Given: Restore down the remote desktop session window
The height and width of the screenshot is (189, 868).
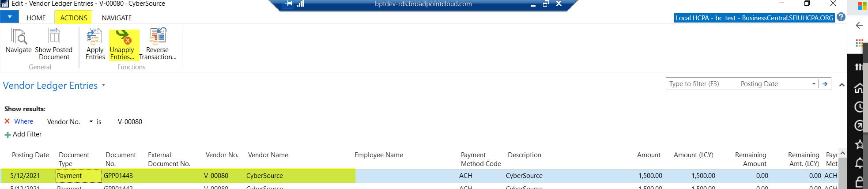Looking at the screenshot, I should coord(546,4).
